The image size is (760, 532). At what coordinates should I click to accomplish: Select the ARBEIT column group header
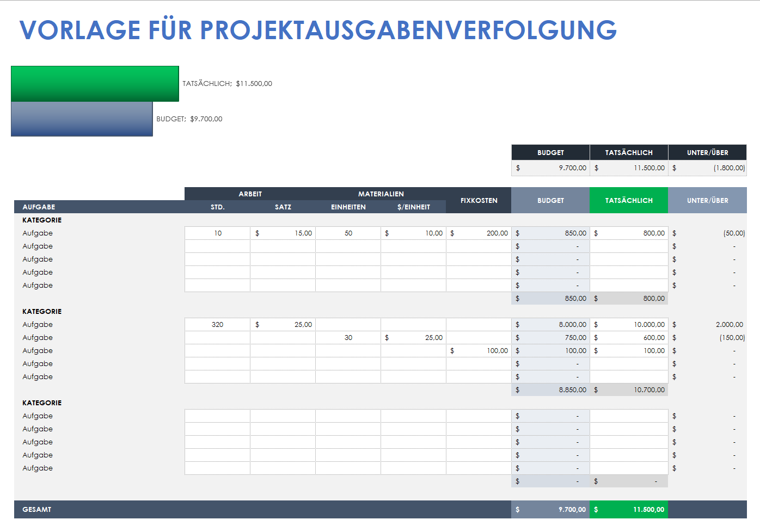pos(250,194)
